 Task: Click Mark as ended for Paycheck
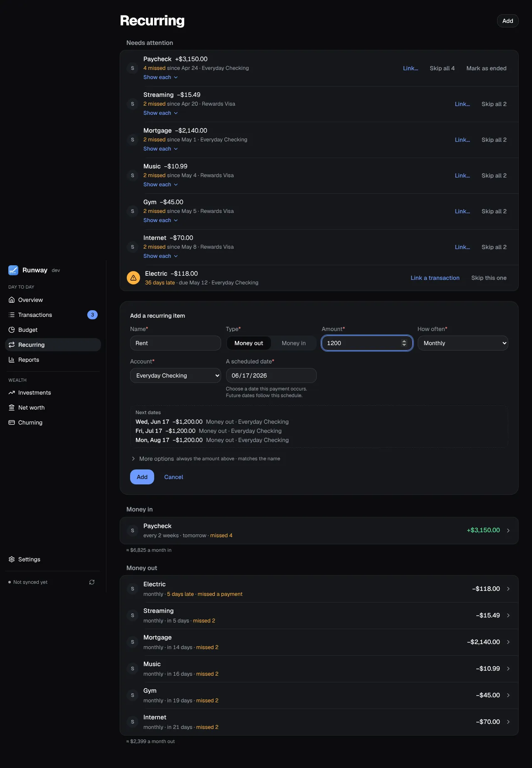[x=486, y=68]
